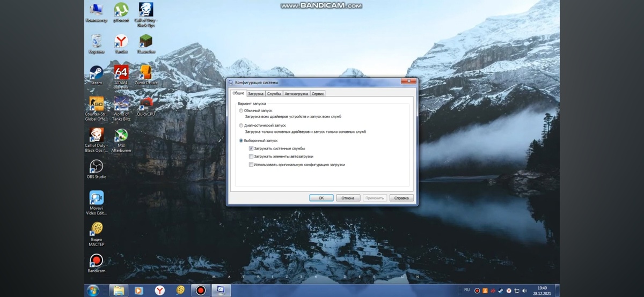Click the Steam icon in the system tray
Screen dimensions: 644x297
501,291
